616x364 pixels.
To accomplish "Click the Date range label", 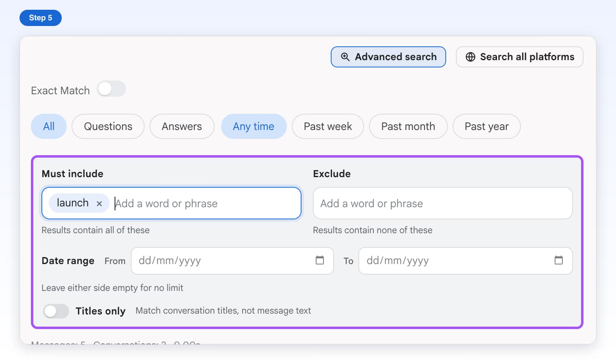I will [x=68, y=261].
